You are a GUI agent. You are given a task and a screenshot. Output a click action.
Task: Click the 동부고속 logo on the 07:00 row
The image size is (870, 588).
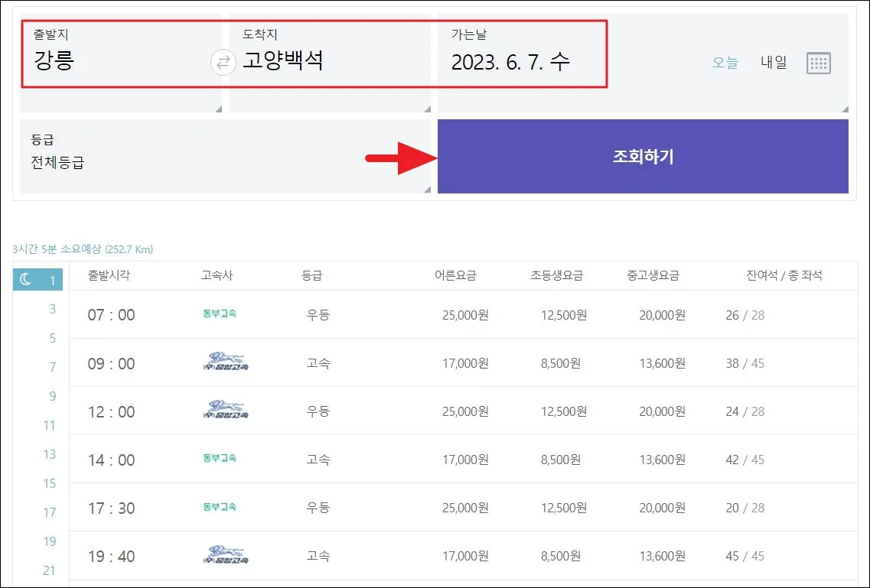[220, 314]
